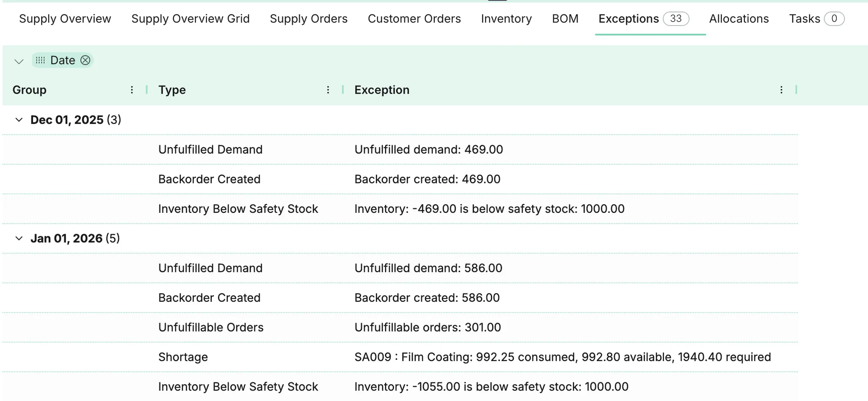This screenshot has width=868, height=401.
Task: Select 'Inventory: -1055.00 is below safety stock' cell
Action: (491, 387)
